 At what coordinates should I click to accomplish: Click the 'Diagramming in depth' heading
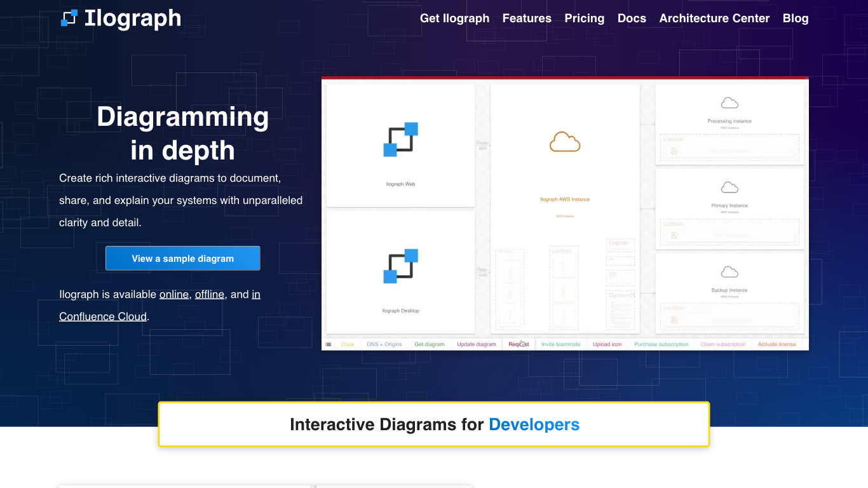tap(183, 133)
